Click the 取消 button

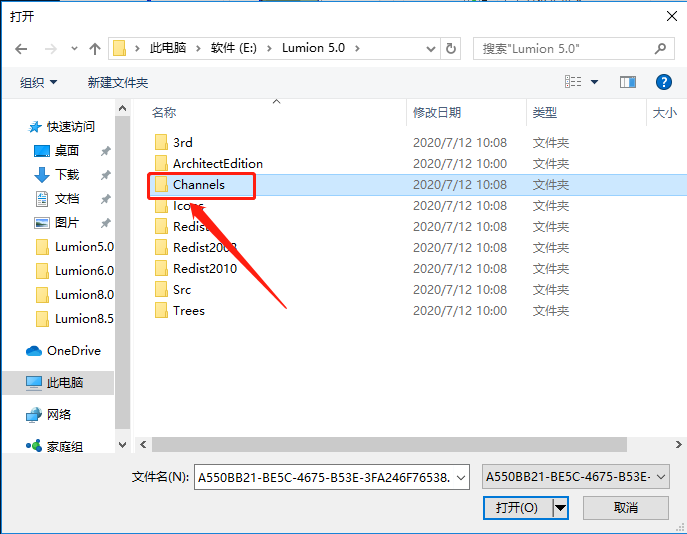coord(626,508)
